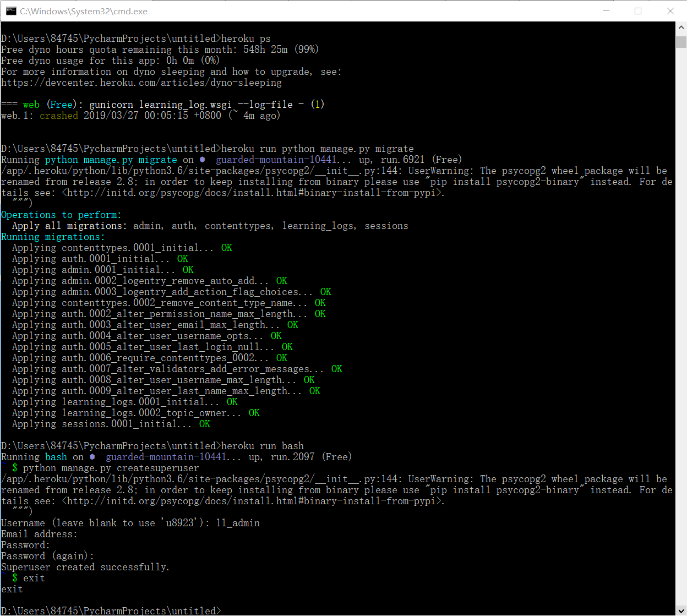Click the '$ exit' command line
The height and width of the screenshot is (616, 687).
click(29, 578)
